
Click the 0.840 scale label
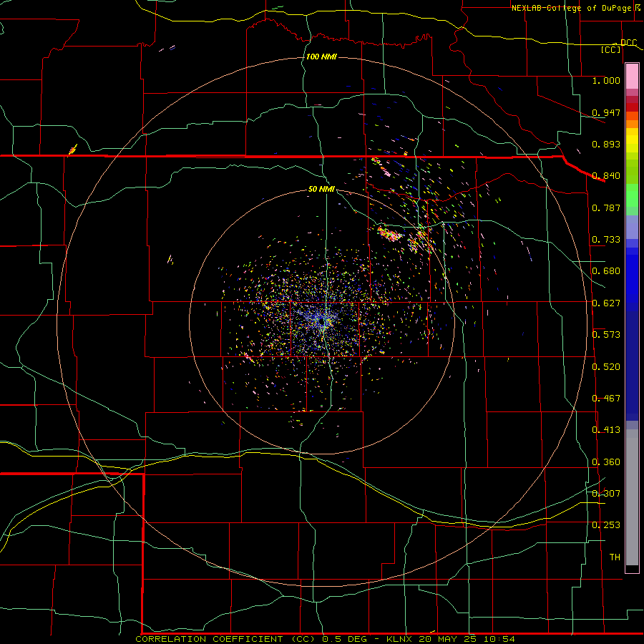pos(606,176)
